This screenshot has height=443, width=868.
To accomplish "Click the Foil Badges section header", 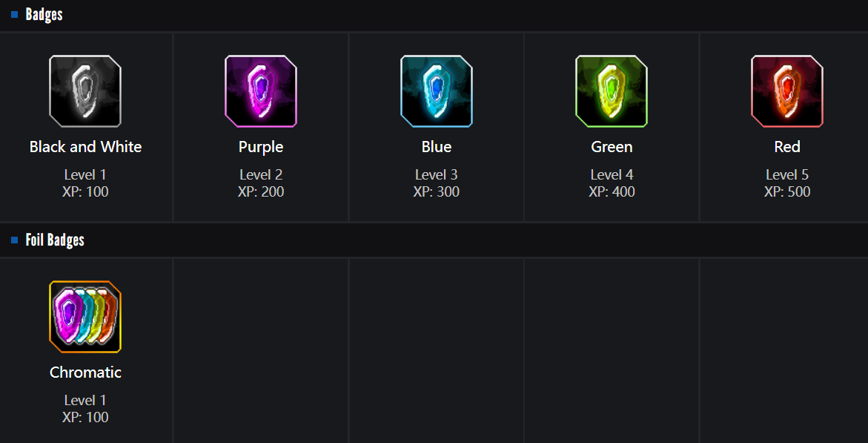I will coord(55,240).
